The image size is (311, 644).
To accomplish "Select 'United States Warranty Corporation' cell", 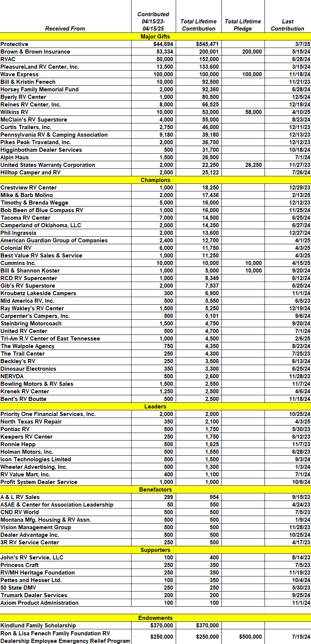I will (x=48, y=165).
